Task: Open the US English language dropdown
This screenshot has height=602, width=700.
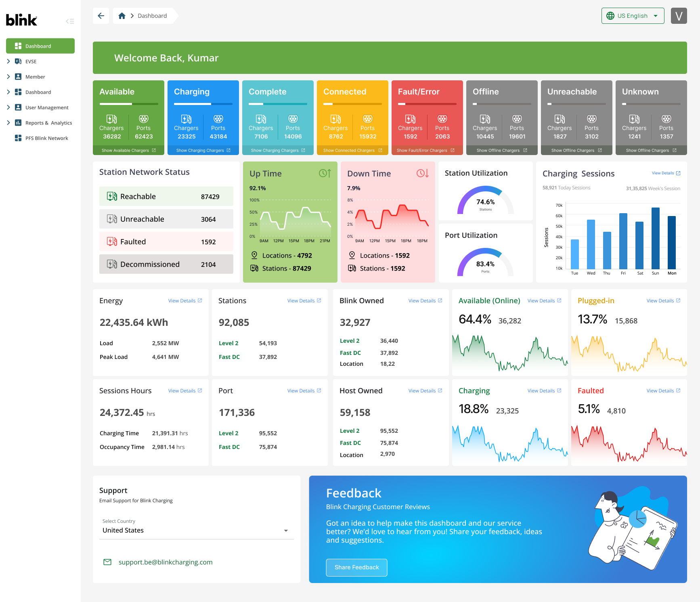Action: coord(632,16)
